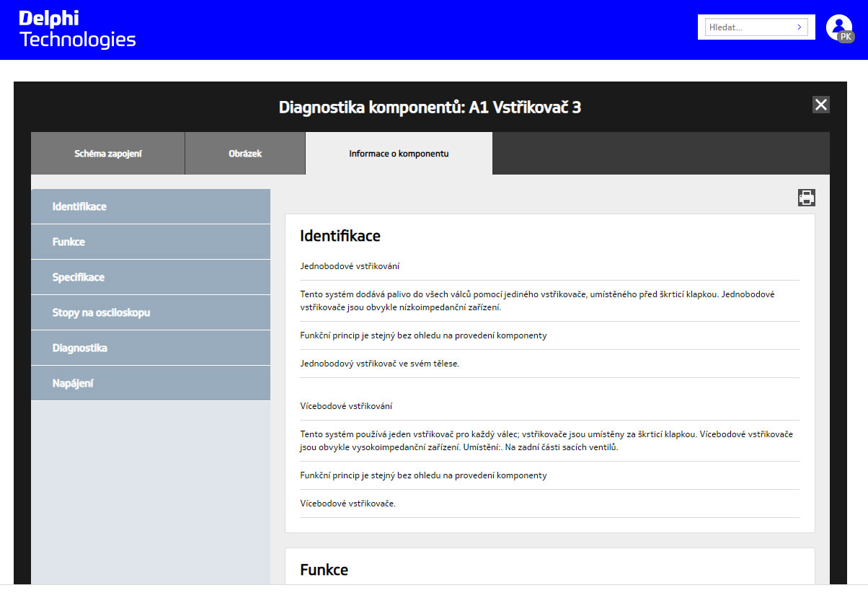This screenshot has height=611, width=868.
Task: Open the PK user profile avatar
Action: click(840, 28)
